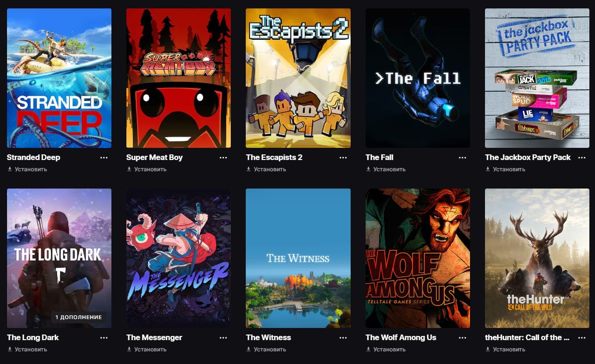Open the three-dot menu for Super Meat Boy
Image resolution: width=595 pixels, height=364 pixels.
[x=223, y=158]
